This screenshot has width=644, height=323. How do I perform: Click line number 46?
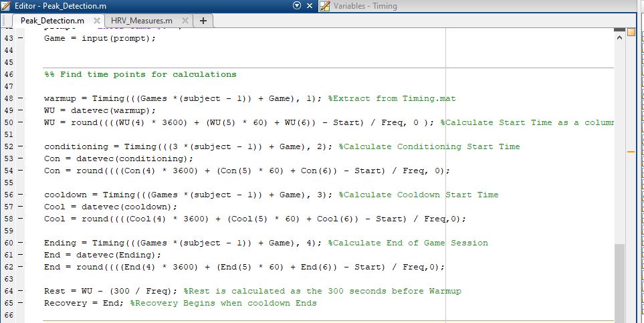coord(9,74)
